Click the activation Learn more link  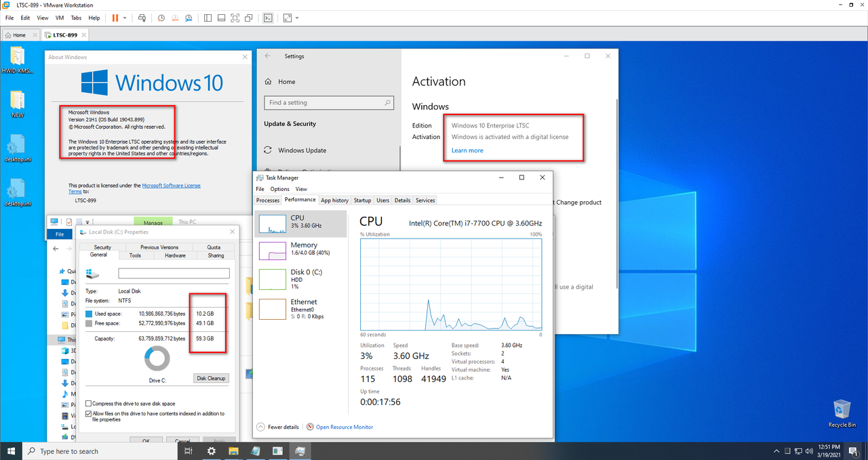click(467, 150)
